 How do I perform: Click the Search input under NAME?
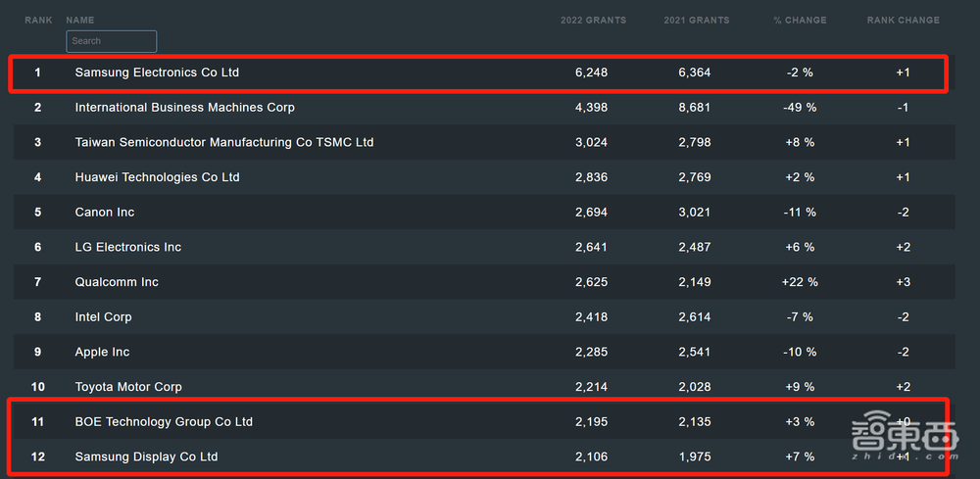[111, 41]
